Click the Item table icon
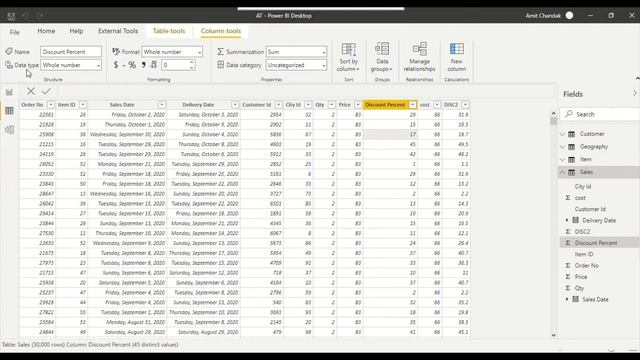This screenshot has width=640, height=360. [571, 160]
